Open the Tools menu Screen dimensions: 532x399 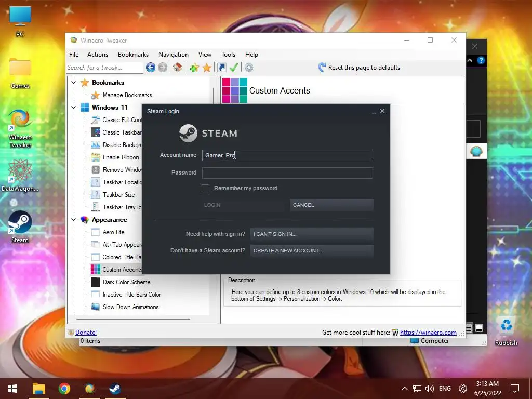229,54
